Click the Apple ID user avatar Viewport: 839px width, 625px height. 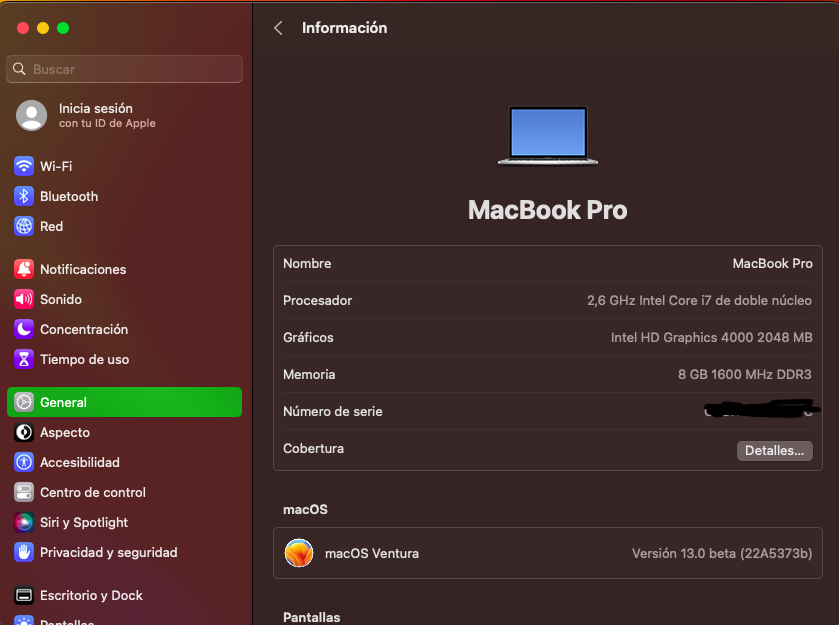[32, 115]
